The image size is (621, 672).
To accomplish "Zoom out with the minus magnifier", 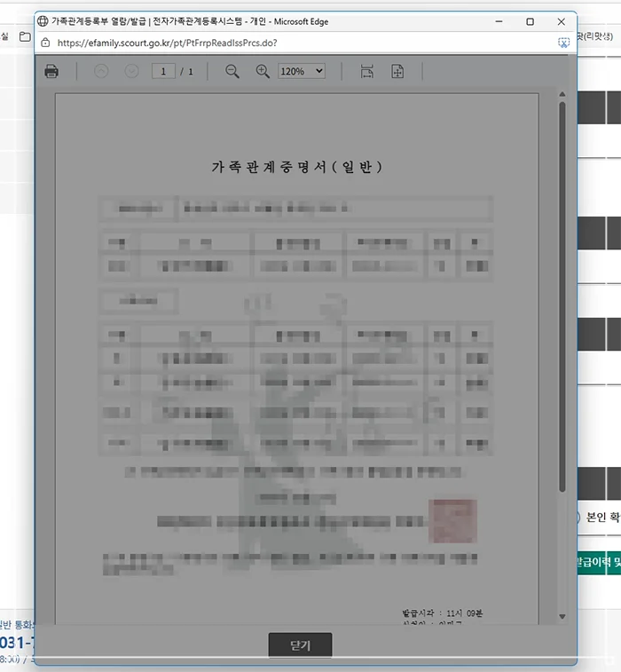I will (232, 72).
